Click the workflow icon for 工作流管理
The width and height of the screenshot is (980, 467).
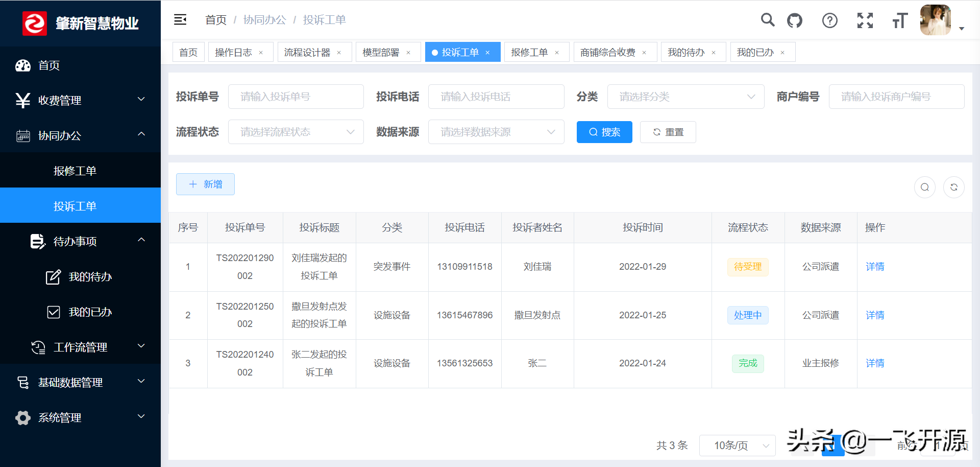point(38,347)
